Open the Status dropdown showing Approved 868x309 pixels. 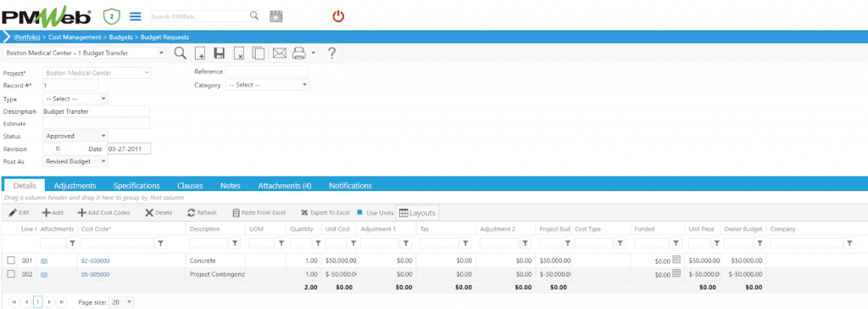click(x=103, y=136)
